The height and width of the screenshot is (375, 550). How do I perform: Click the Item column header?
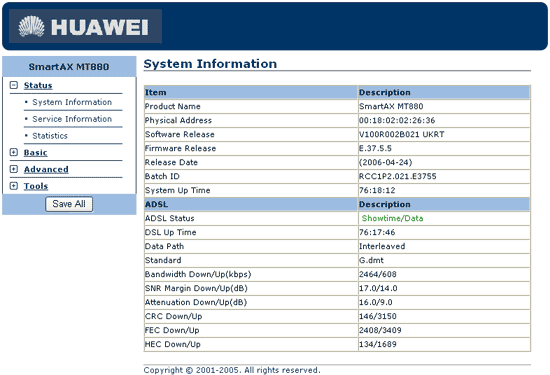(251, 92)
